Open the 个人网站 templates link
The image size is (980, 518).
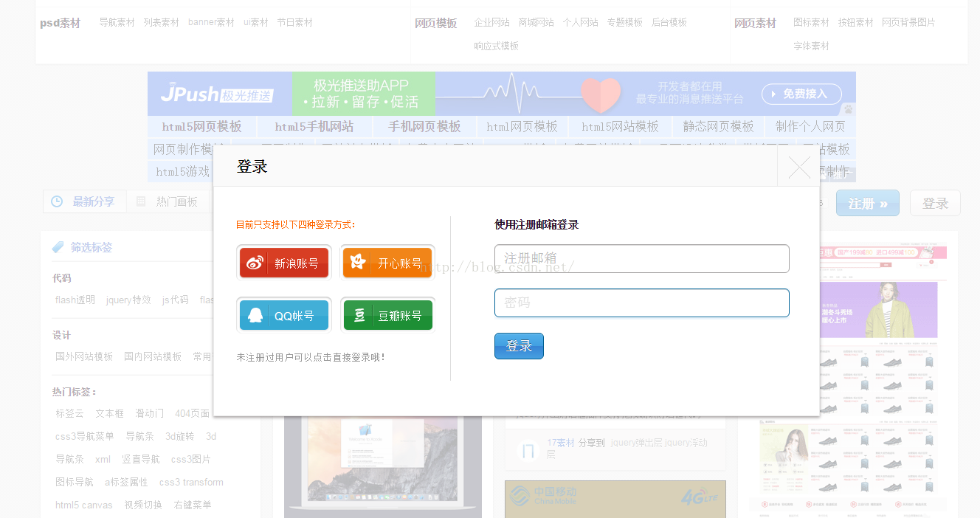[580, 22]
